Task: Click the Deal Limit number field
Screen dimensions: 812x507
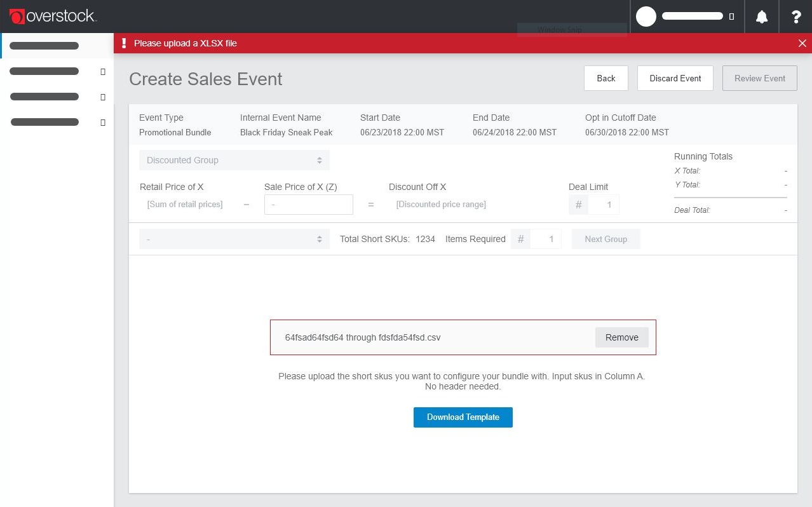Action: point(602,205)
